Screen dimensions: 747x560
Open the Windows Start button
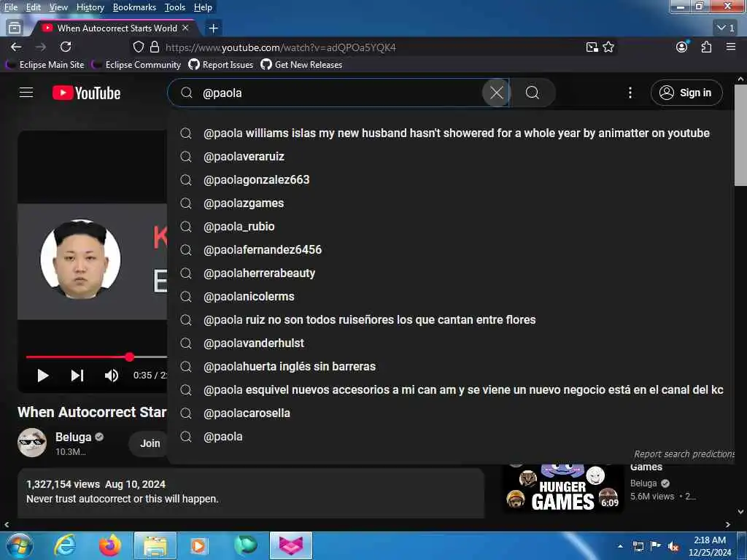click(19, 545)
